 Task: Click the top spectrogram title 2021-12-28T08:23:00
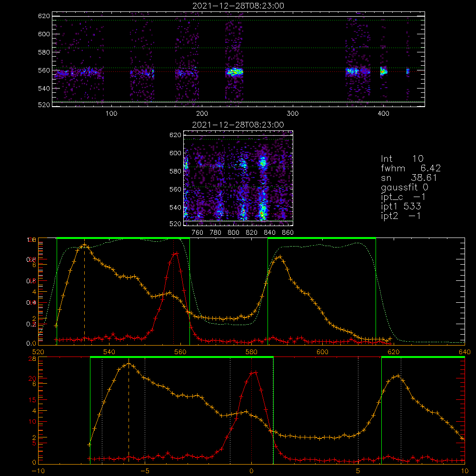coord(238,6)
